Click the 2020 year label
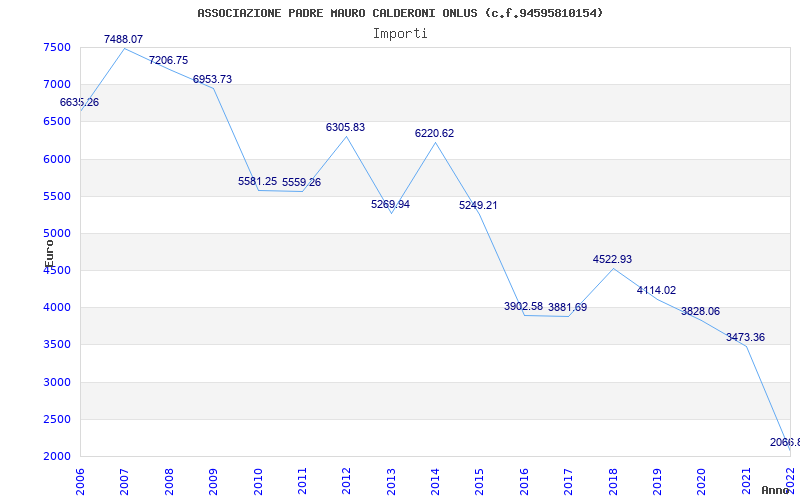The height and width of the screenshot is (500, 800). (702, 481)
